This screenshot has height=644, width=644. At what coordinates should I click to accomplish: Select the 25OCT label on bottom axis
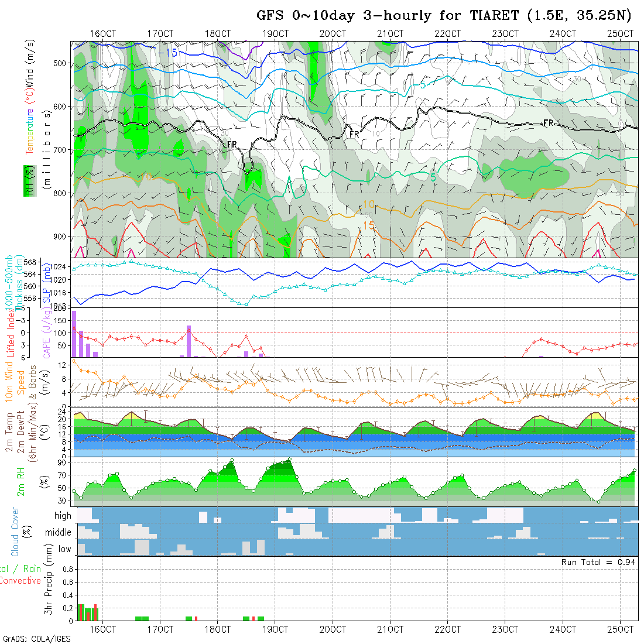coord(621,629)
